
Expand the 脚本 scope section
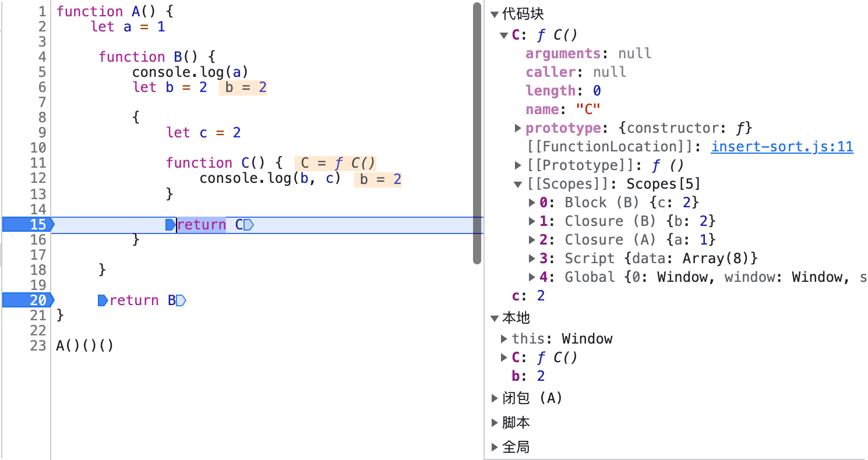click(495, 423)
